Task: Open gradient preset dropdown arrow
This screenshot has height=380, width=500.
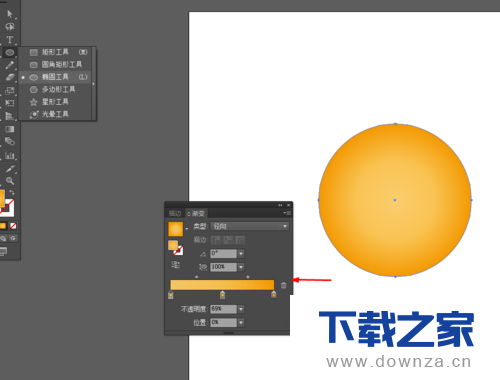Action: pos(187,229)
